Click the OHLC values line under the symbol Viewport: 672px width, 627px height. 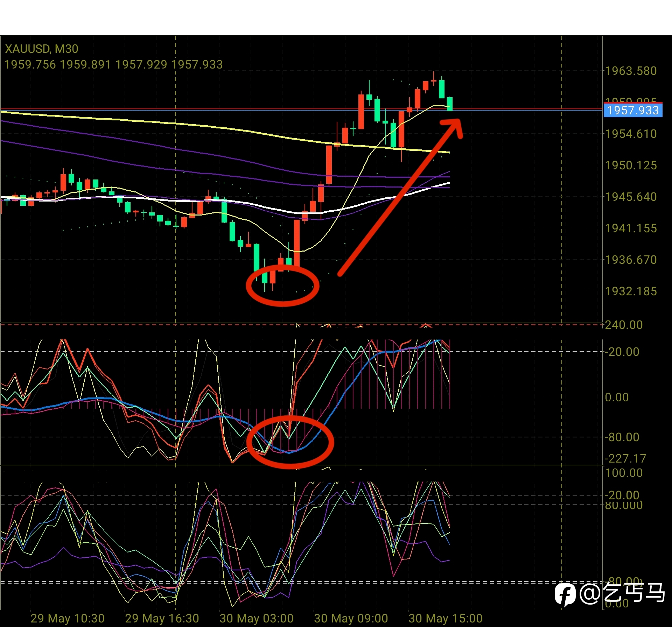click(x=113, y=64)
